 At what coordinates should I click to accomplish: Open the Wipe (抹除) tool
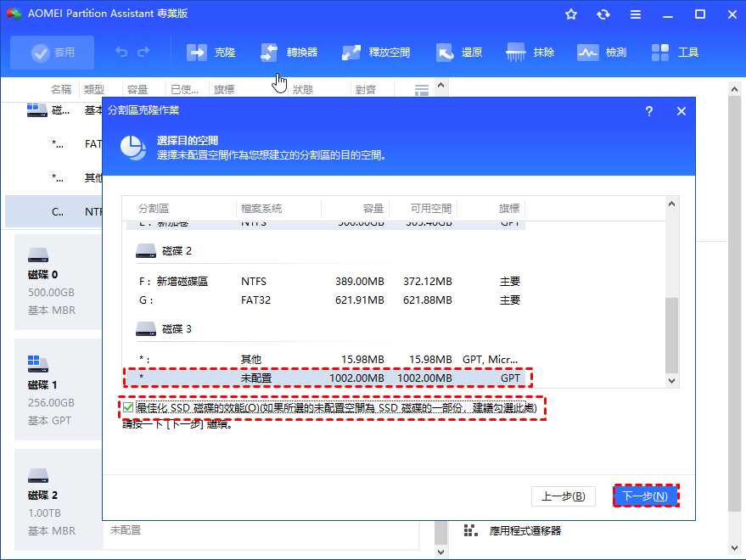[x=530, y=53]
